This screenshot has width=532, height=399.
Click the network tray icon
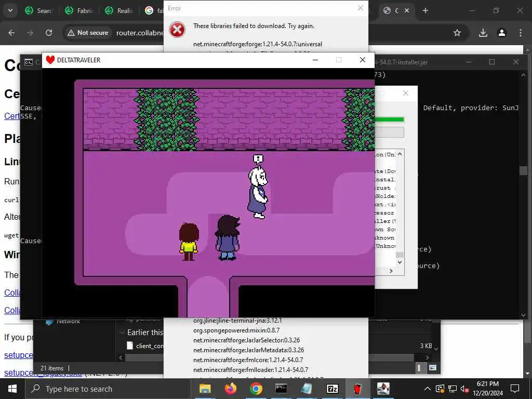(453, 389)
